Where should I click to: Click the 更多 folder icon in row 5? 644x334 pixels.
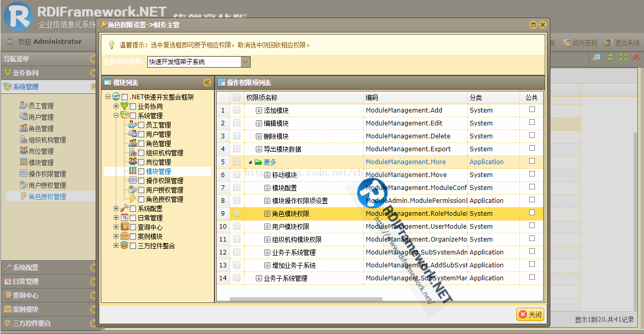(x=258, y=162)
